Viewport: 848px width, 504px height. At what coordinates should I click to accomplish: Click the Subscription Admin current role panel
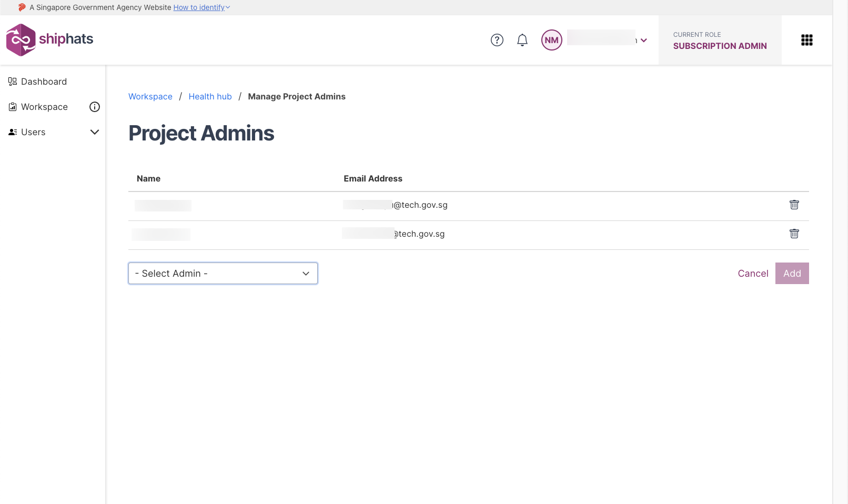[x=719, y=41]
